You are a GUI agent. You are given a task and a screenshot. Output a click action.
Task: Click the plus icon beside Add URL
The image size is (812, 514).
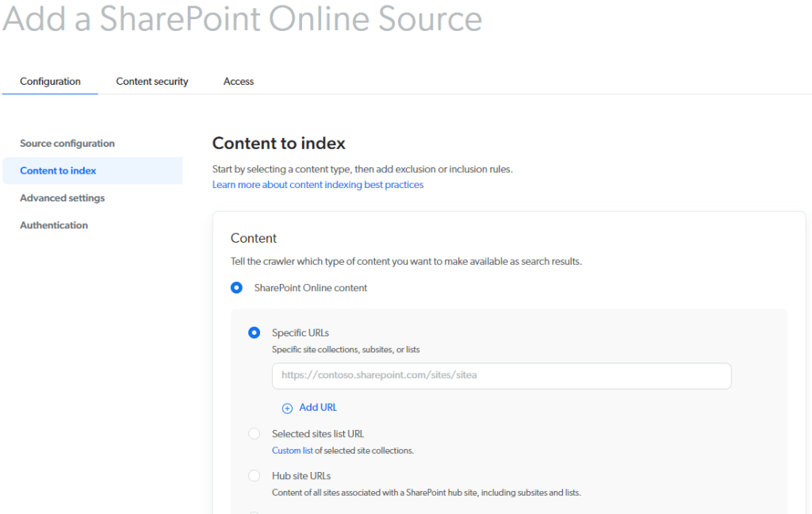coord(287,408)
